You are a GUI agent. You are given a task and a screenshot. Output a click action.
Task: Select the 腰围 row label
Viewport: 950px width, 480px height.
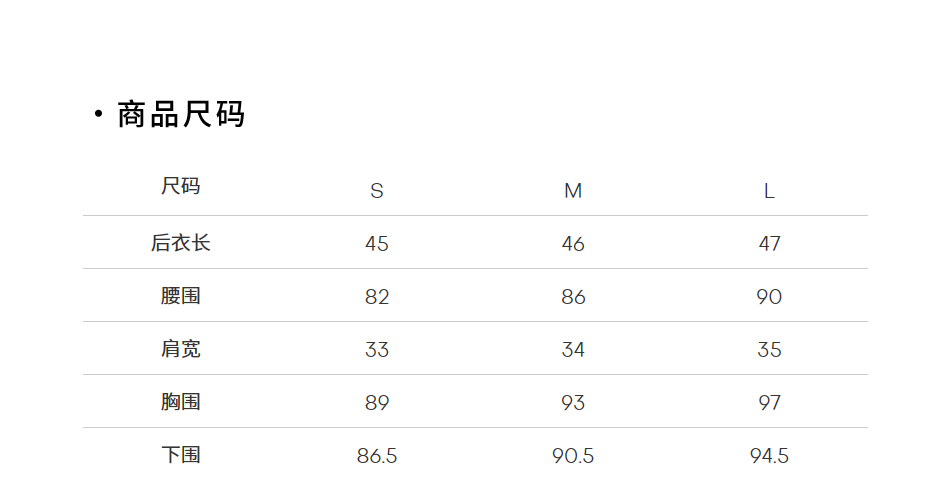click(x=181, y=296)
